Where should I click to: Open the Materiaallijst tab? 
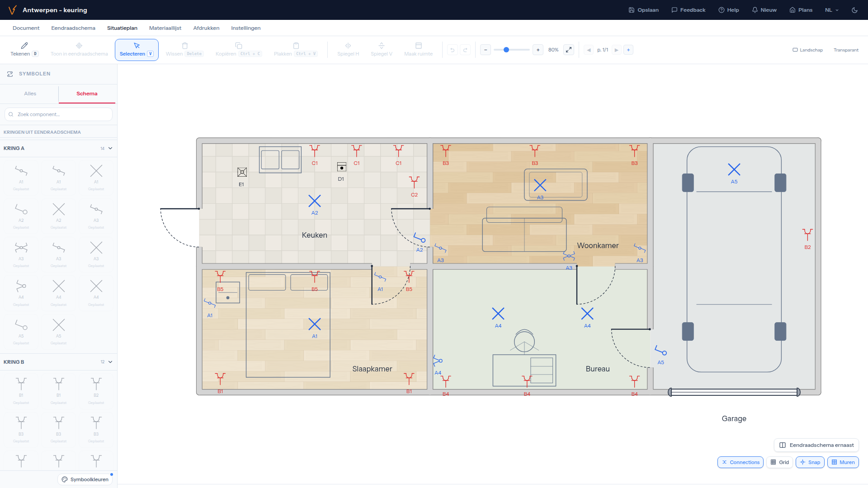point(165,28)
